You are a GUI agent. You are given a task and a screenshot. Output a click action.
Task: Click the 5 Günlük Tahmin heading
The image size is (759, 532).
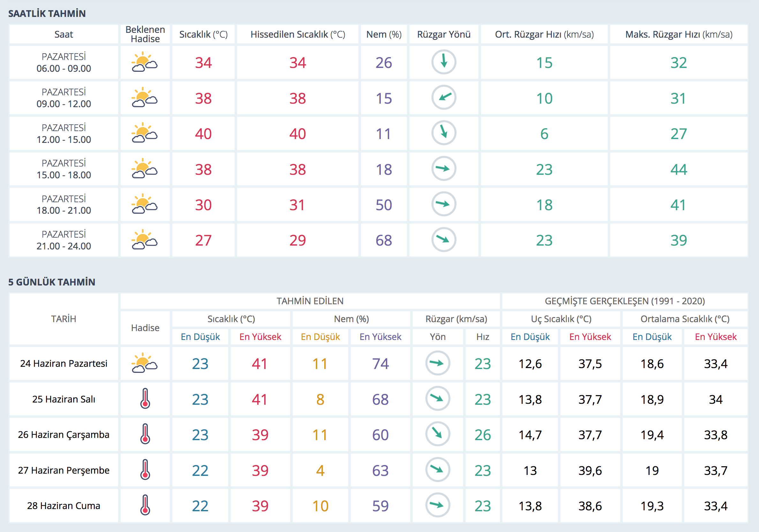(52, 282)
